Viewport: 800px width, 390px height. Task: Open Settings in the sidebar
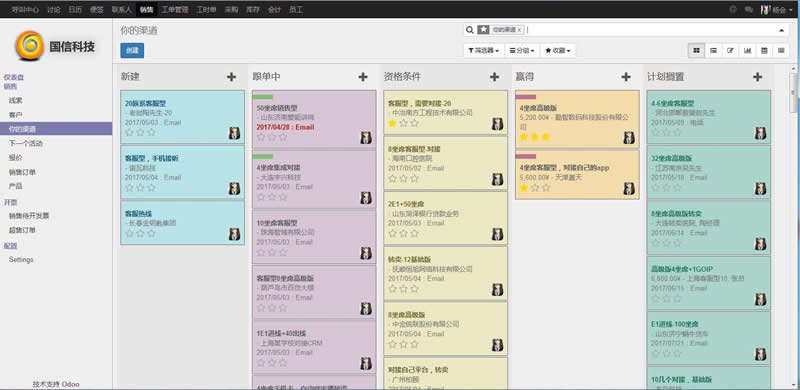tap(21, 260)
